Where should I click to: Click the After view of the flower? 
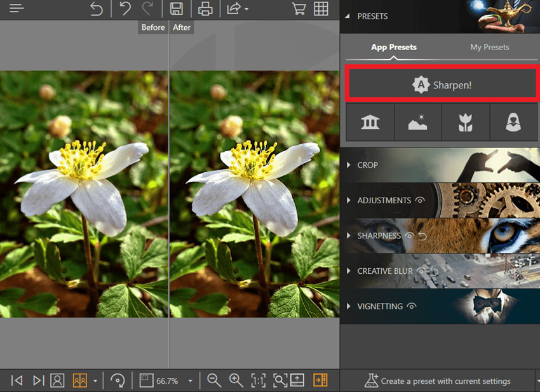pyautogui.click(x=254, y=191)
